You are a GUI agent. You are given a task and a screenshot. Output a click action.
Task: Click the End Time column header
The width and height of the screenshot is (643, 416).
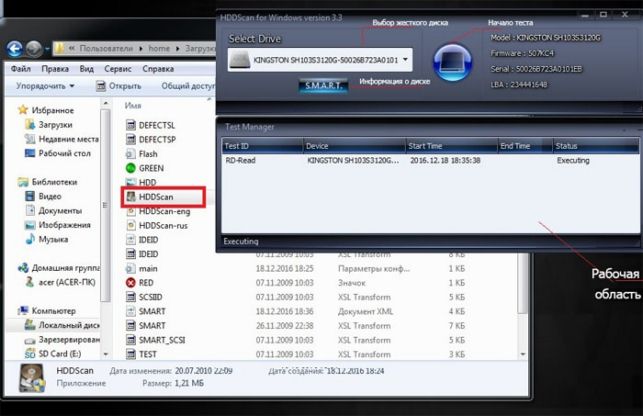[x=524, y=146]
